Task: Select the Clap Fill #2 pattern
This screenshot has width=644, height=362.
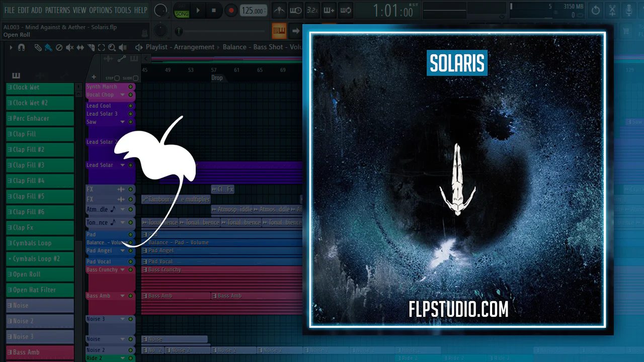Action: click(x=40, y=149)
